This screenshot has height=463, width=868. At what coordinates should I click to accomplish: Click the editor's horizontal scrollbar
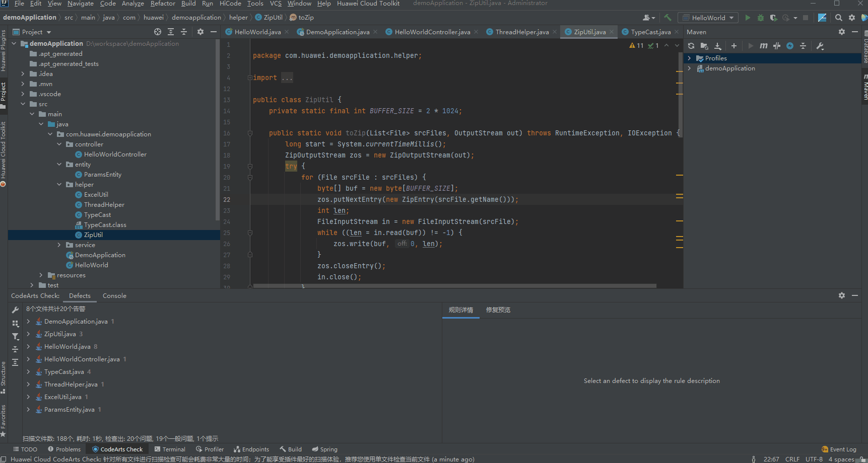point(453,286)
